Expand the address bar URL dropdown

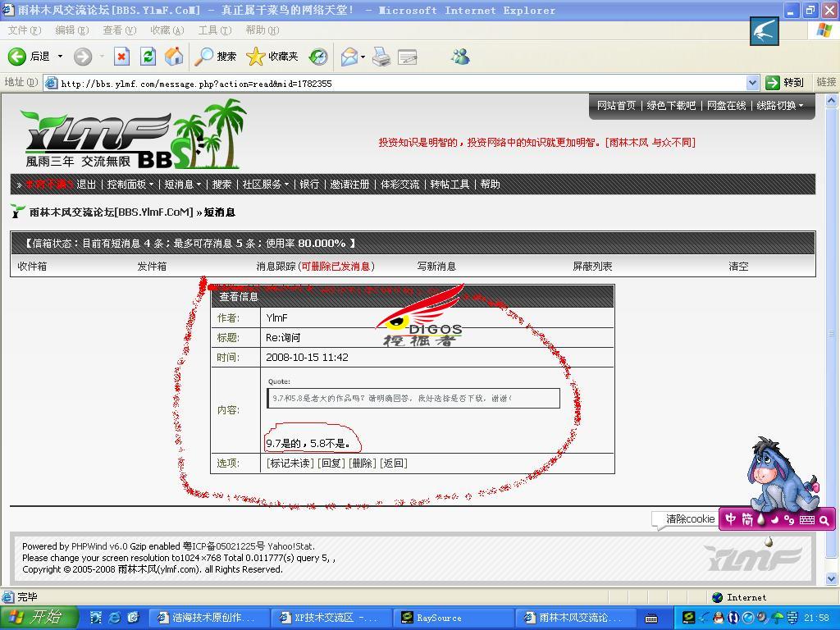pyautogui.click(x=752, y=83)
